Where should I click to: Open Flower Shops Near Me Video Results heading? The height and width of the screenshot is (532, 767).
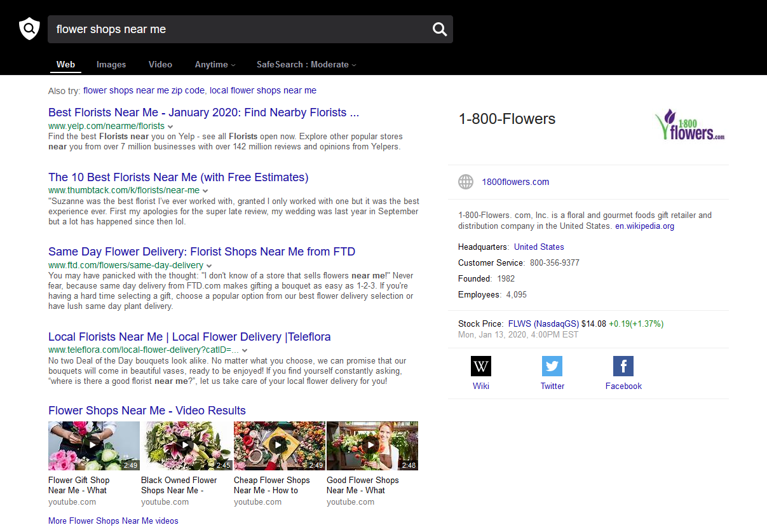pos(147,411)
